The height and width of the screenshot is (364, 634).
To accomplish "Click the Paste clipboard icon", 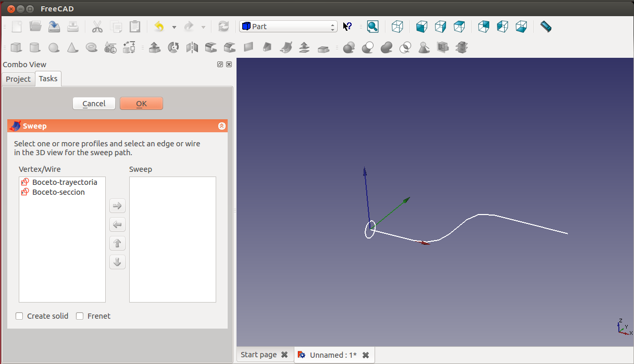I will point(135,27).
